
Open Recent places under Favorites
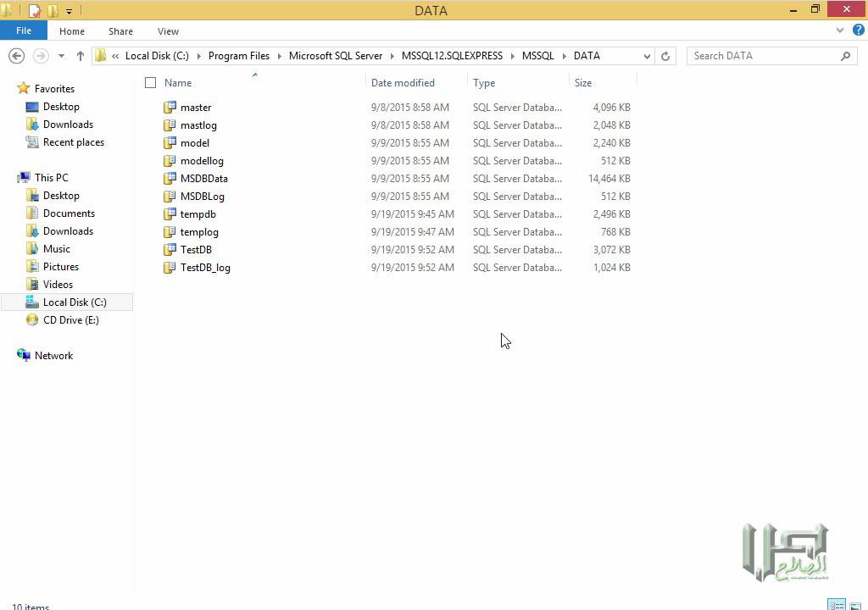74,142
